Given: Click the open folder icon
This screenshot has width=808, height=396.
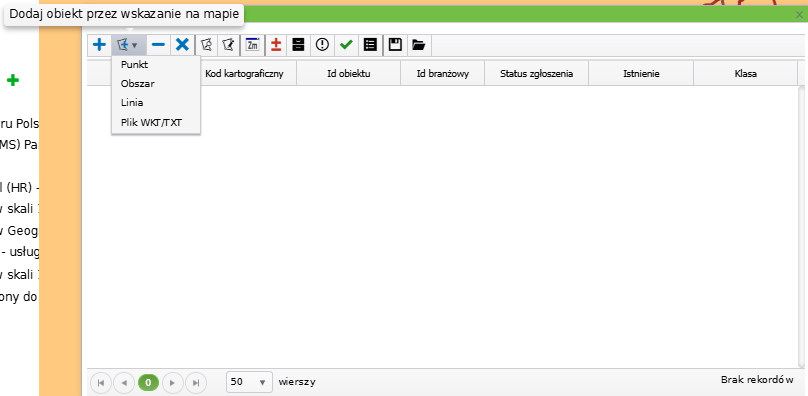Looking at the screenshot, I should tap(419, 45).
